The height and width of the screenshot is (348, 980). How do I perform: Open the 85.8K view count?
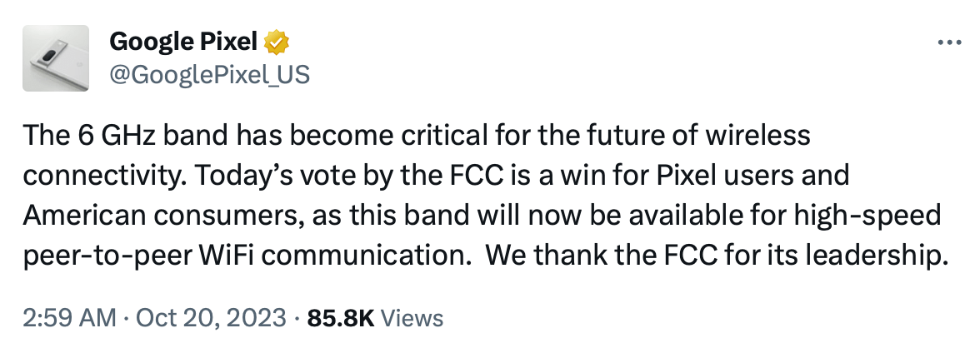342,317
